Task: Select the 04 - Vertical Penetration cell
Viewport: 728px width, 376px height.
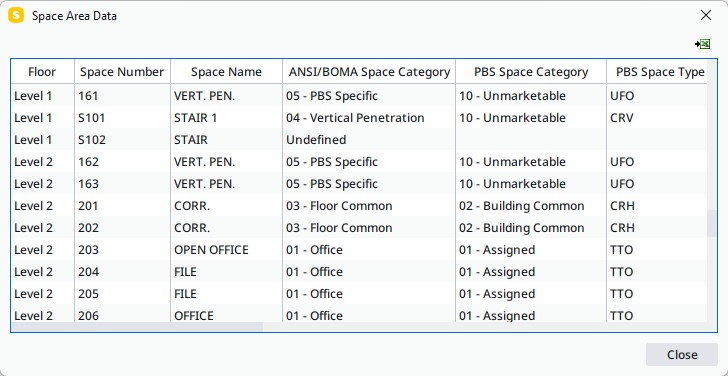Action: (369, 118)
